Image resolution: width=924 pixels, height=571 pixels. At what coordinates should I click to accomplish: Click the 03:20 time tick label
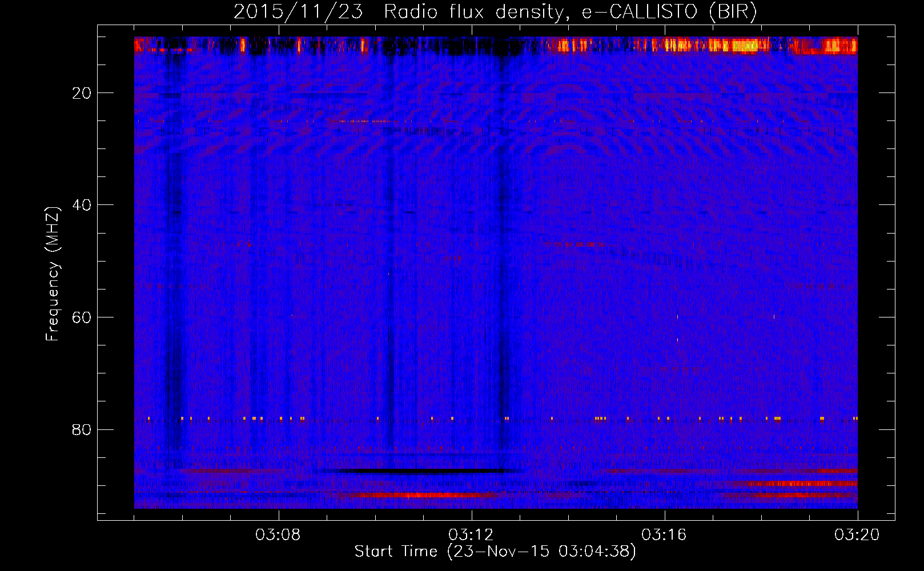click(857, 535)
